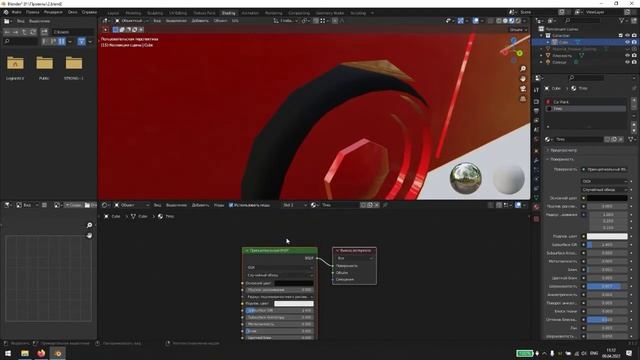Add material slot plus button

(x=634, y=99)
